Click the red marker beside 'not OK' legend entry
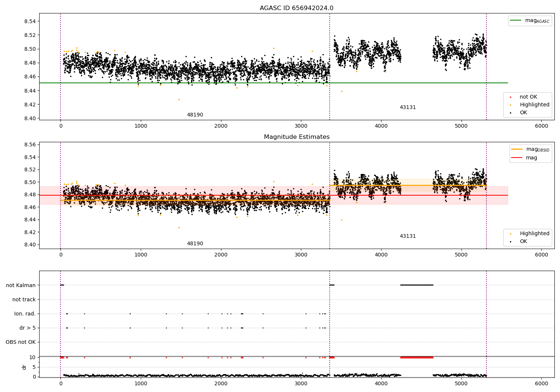560x392 pixels. coord(510,97)
